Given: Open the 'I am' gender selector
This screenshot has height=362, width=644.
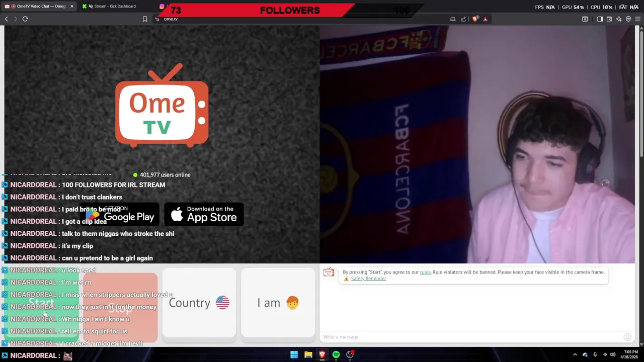Looking at the screenshot, I should 278,303.
